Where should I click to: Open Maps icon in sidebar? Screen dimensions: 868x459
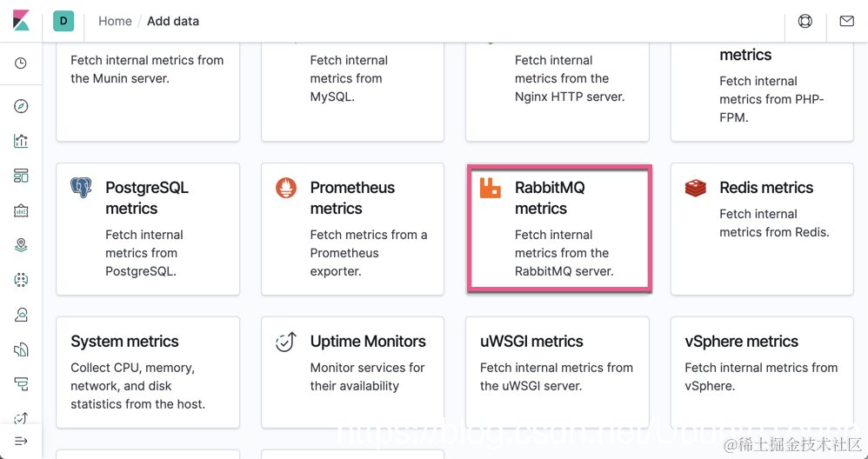tap(21, 245)
